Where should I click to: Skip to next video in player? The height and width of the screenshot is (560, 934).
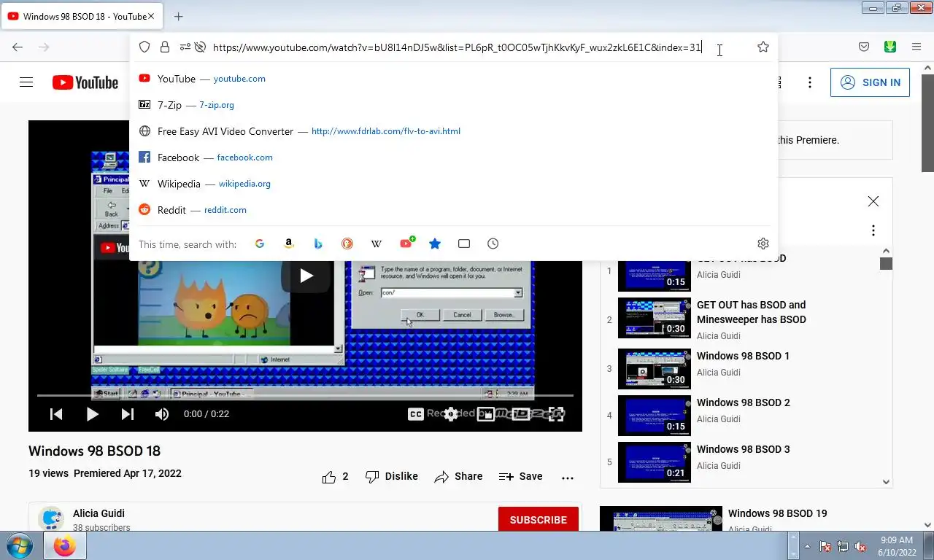click(x=127, y=414)
